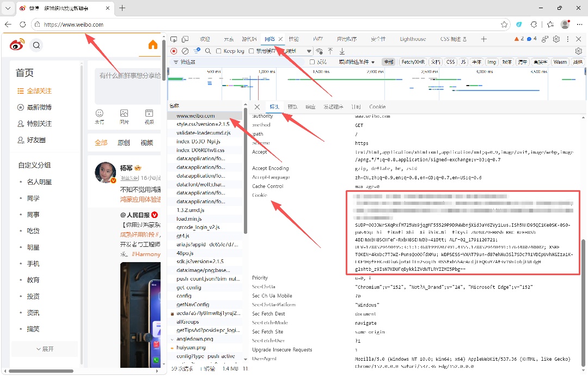The image size is (588, 376).
Task: Click the picture (图片) icon in composer
Action: point(124,113)
